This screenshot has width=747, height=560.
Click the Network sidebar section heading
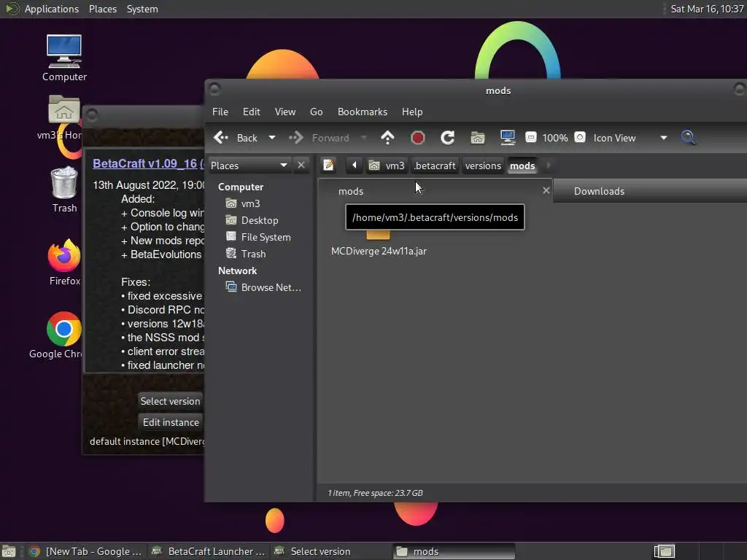pyautogui.click(x=237, y=271)
